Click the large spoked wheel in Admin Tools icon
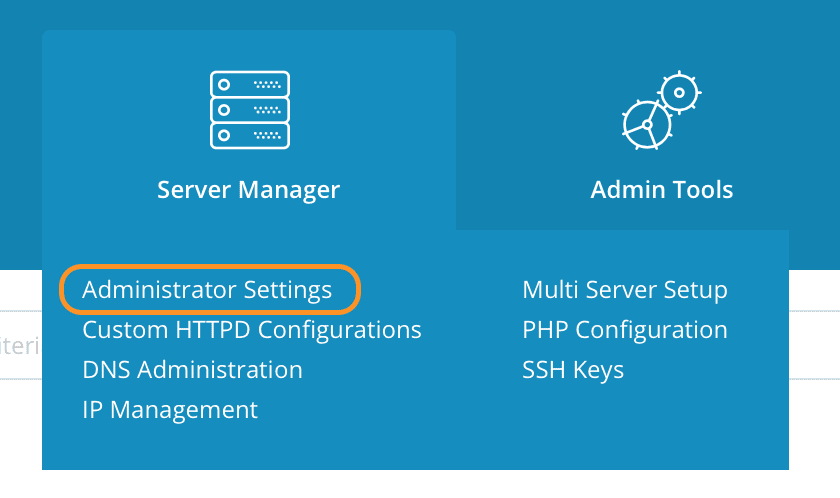 tap(646, 125)
